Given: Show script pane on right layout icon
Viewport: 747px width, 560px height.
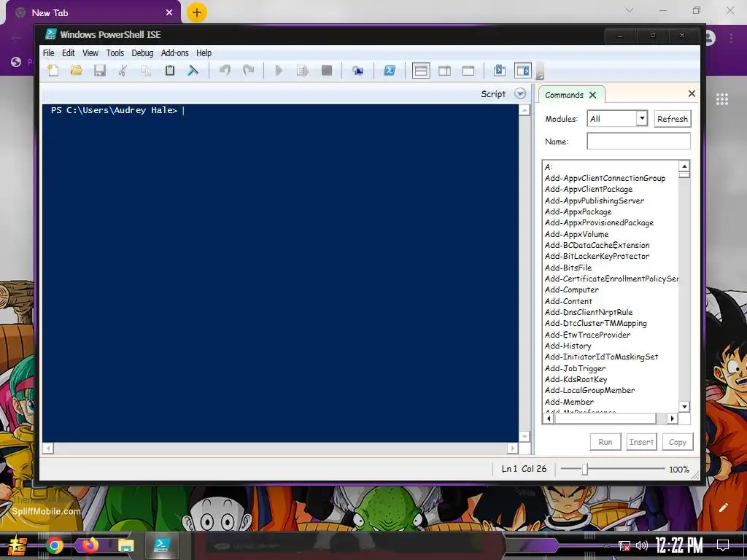Looking at the screenshot, I should pyautogui.click(x=444, y=71).
